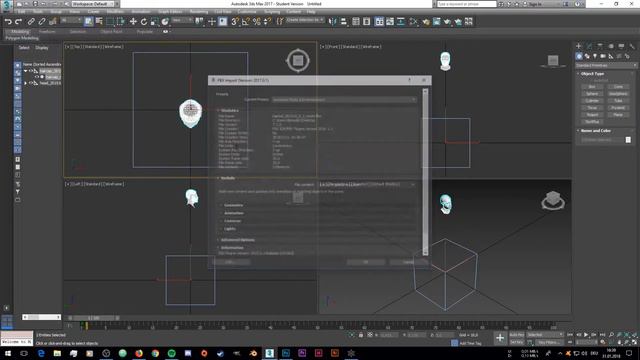This screenshot has width=640, height=360.
Task: Switch to the Freeform ribbon tab
Action: click(47, 31)
